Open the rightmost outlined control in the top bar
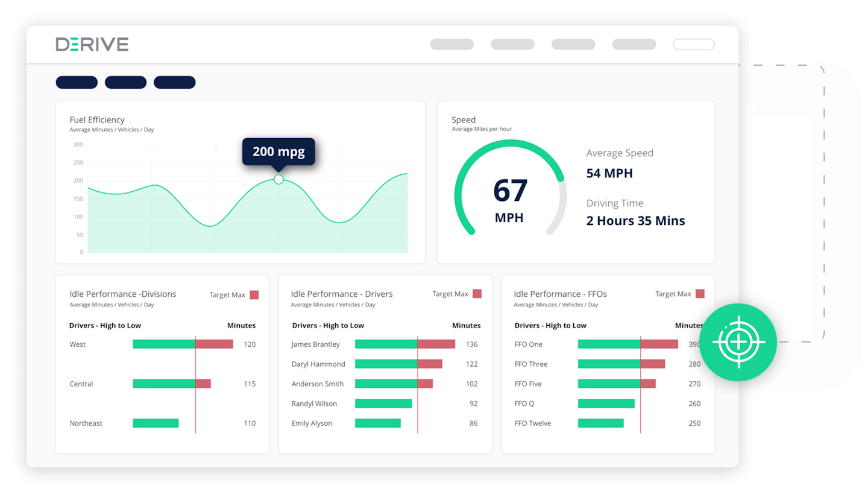The width and height of the screenshot is (868, 494). pos(693,44)
